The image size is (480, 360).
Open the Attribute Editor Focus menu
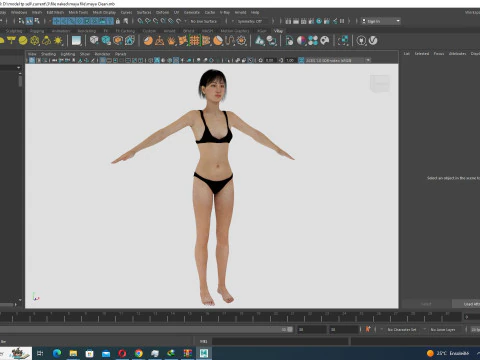click(439, 53)
